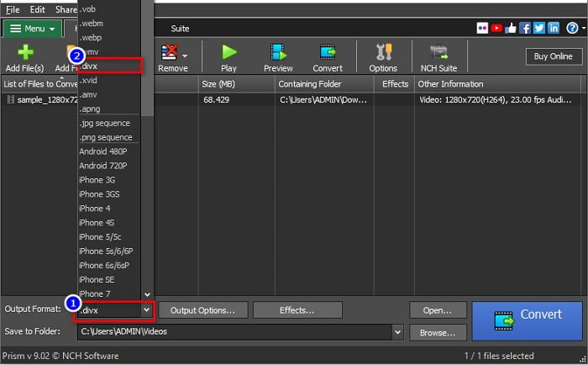Choose .png sequence output format

tap(109, 137)
